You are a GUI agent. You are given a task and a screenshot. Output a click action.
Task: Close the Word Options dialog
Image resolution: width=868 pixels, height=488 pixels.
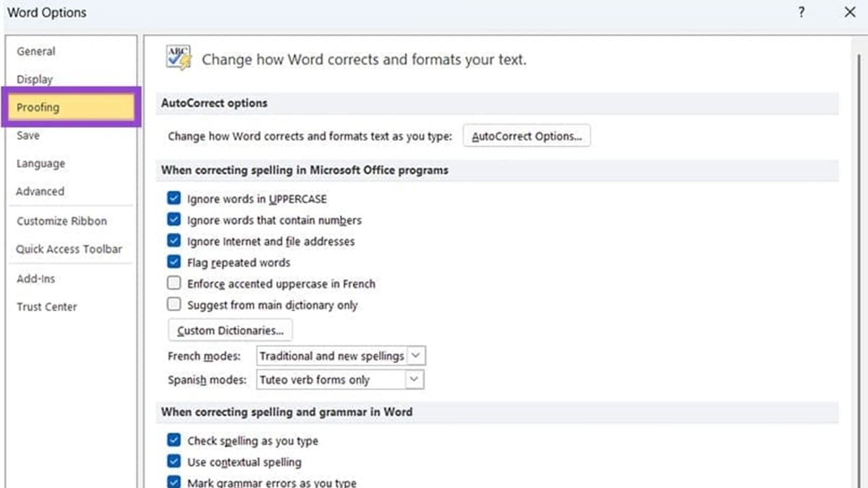849,12
